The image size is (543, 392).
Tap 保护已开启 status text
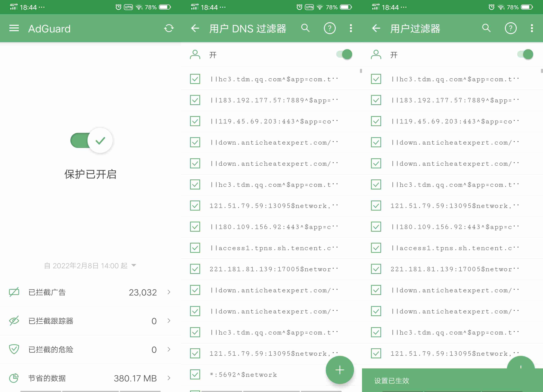click(90, 174)
